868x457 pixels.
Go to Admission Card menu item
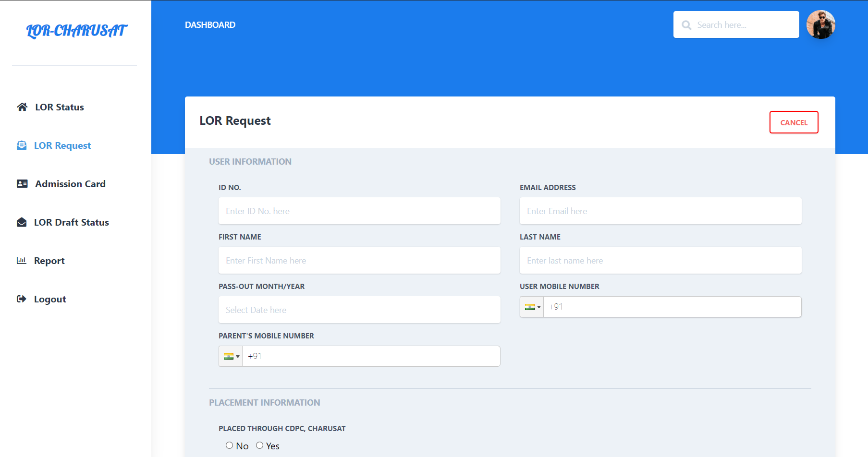point(70,184)
